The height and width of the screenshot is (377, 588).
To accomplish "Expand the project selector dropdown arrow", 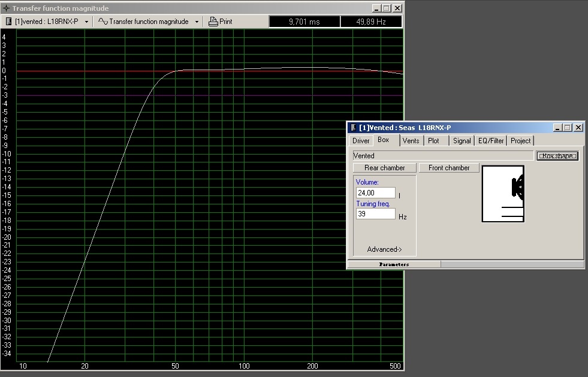I will pos(86,22).
